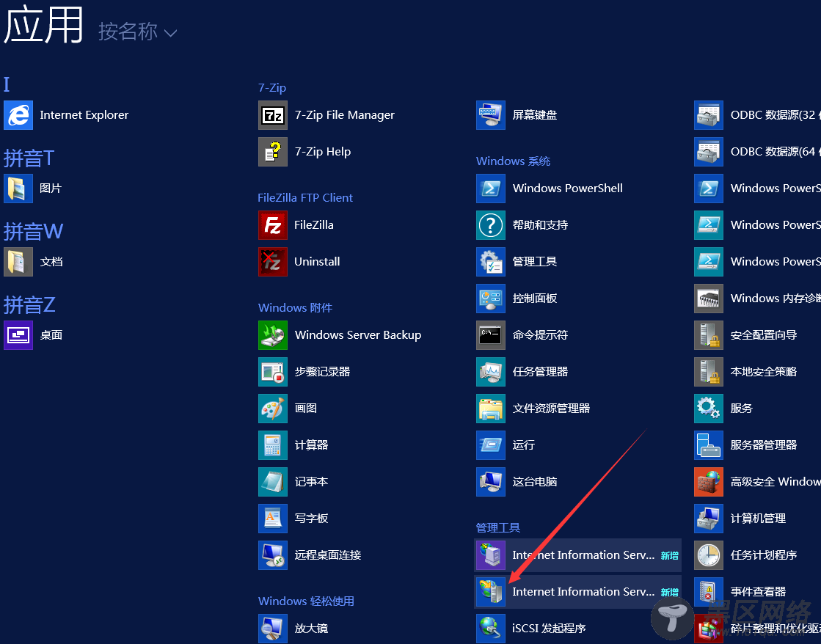The height and width of the screenshot is (644, 821).
Task: Launch Windows 内存诊断 memory diagnostic
Action: pyautogui.click(x=757, y=299)
